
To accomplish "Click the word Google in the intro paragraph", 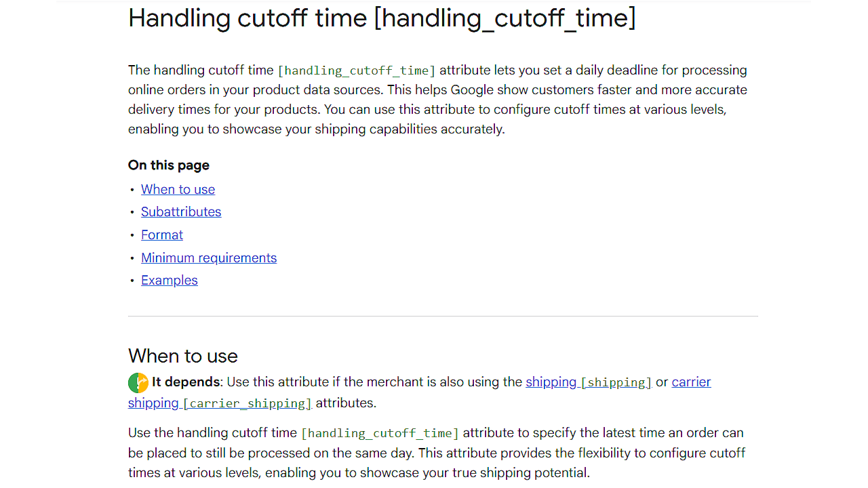I will [x=471, y=89].
